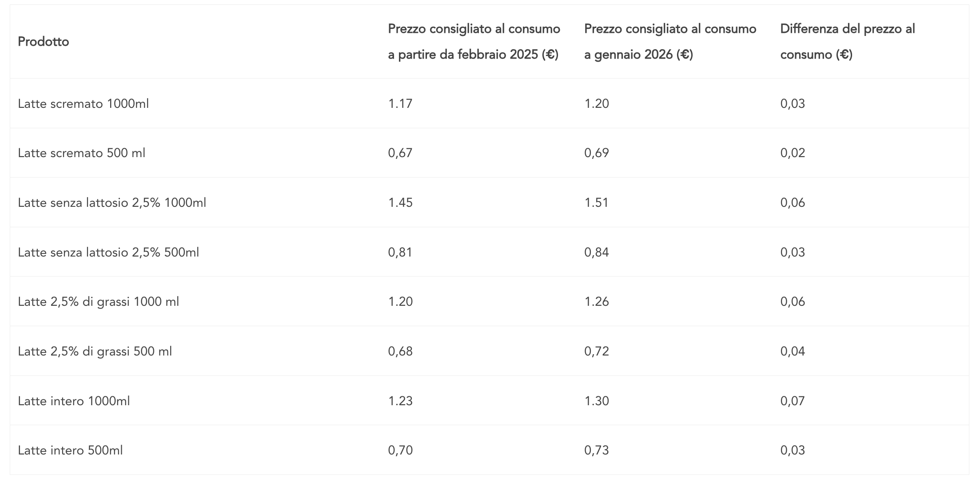Select Latte 2,5% di grassi 500 ml
The width and height of the screenshot is (980, 482).
[x=95, y=352]
